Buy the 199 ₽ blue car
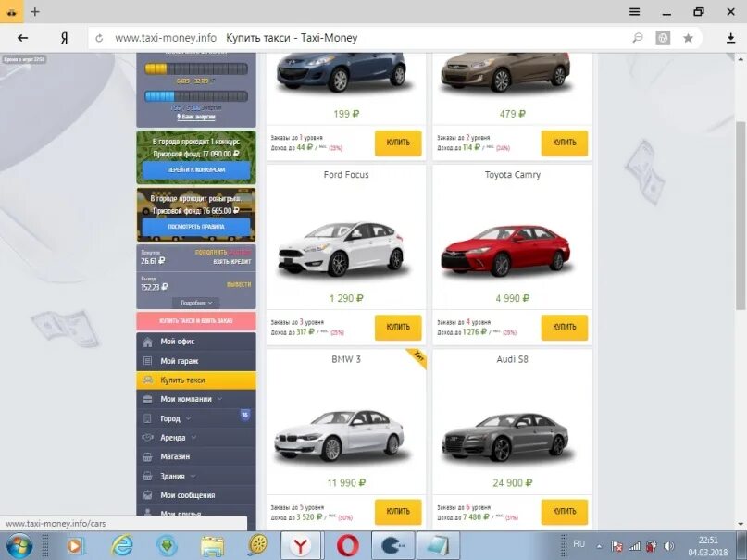 (x=398, y=143)
